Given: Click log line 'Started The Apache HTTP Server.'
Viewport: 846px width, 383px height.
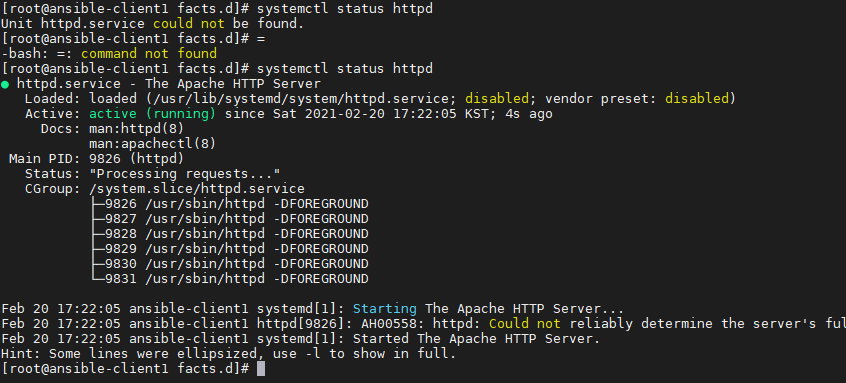Looking at the screenshot, I should 301,339.
